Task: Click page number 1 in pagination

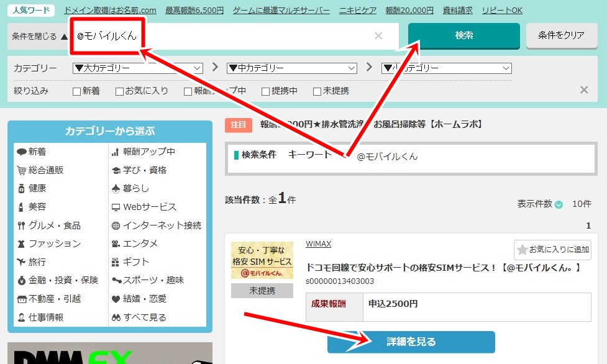Action: (x=588, y=225)
